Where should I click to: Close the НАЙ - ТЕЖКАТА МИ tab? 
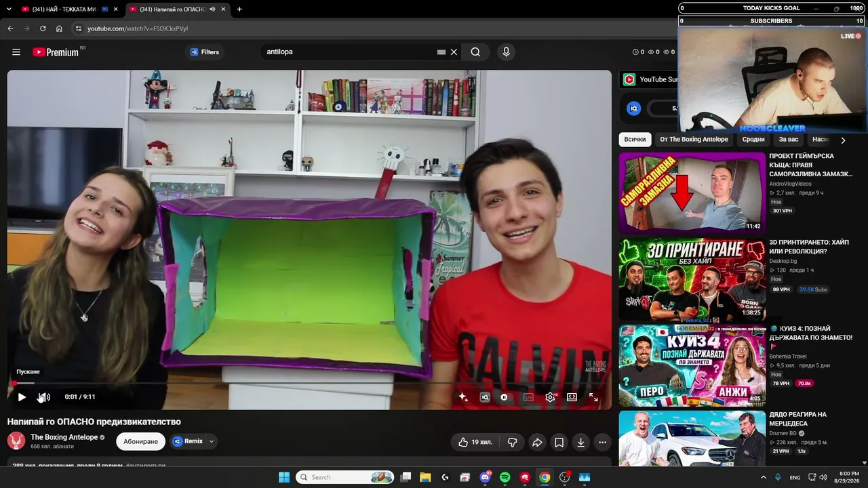click(115, 9)
